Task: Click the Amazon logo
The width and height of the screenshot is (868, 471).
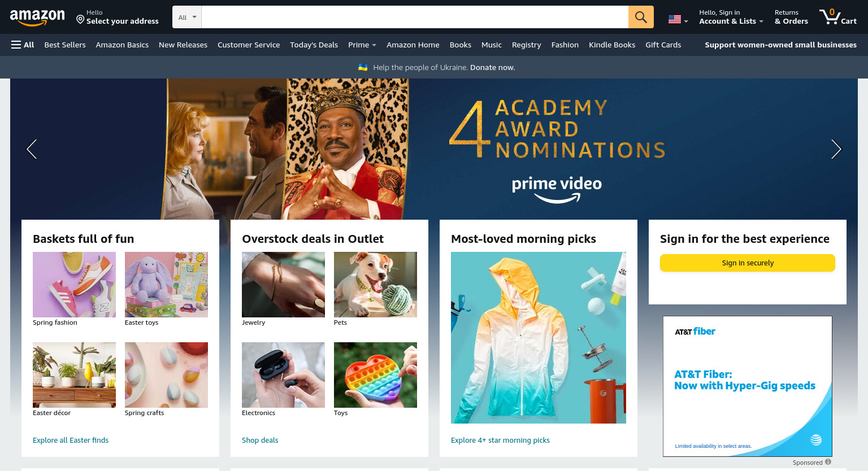Action: click(37, 18)
